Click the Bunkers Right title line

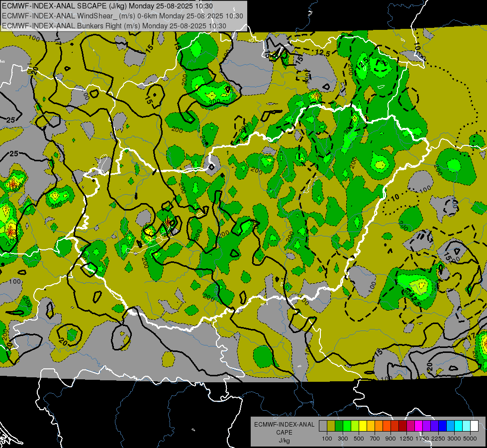[114, 26]
